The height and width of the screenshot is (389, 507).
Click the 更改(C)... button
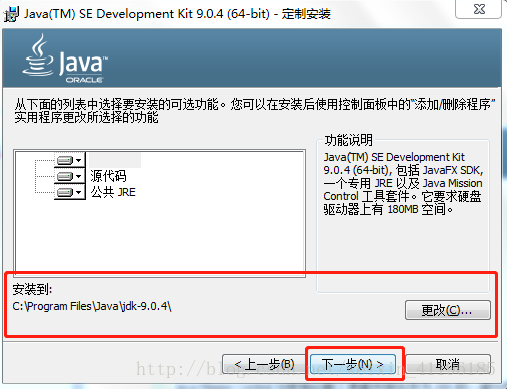point(448,310)
